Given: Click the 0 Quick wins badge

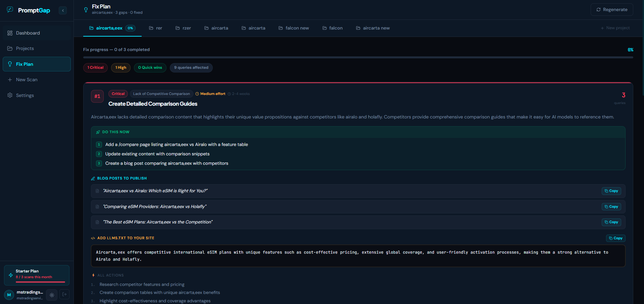Looking at the screenshot, I should (x=150, y=67).
